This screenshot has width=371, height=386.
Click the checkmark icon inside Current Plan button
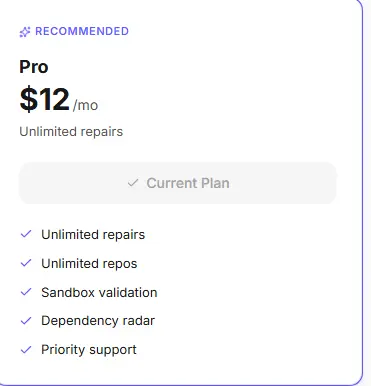(133, 183)
